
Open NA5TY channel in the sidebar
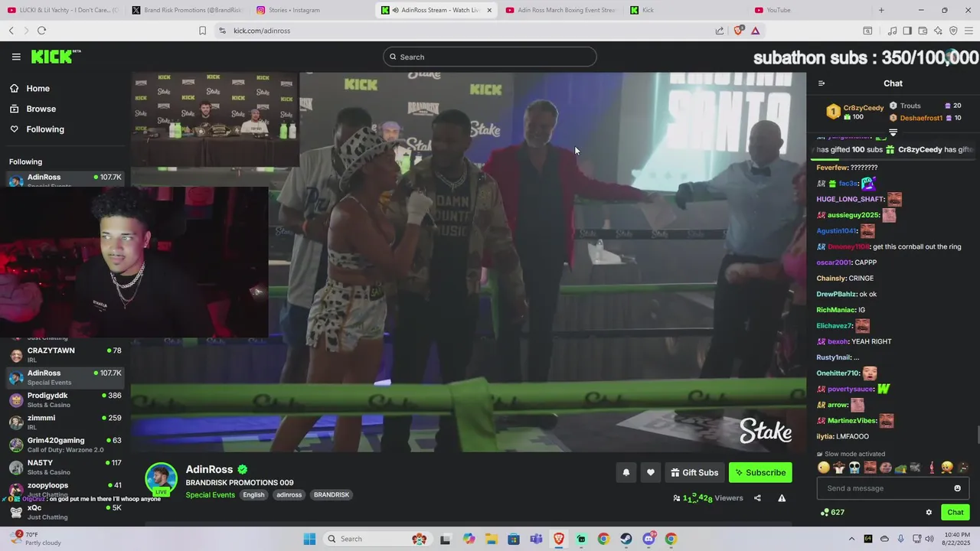click(x=64, y=468)
